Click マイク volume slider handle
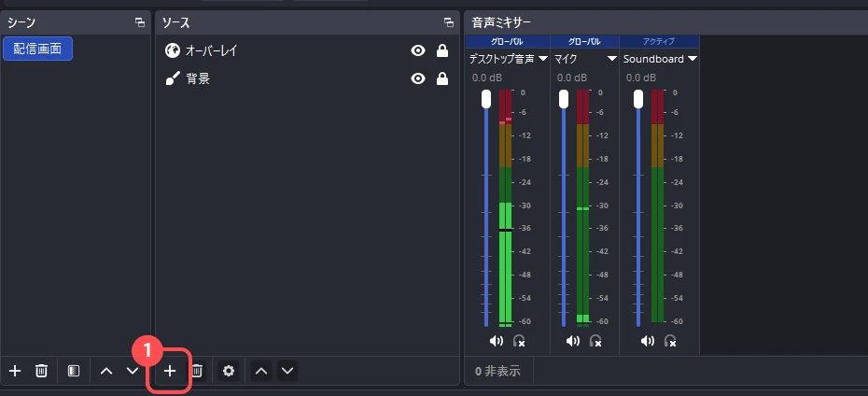Screen dimensions: 868x396 (x=564, y=99)
